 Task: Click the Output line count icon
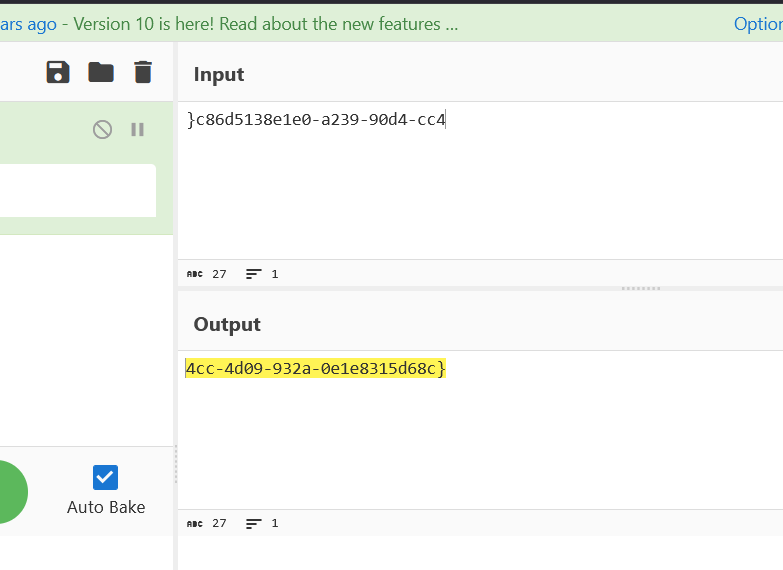254,524
